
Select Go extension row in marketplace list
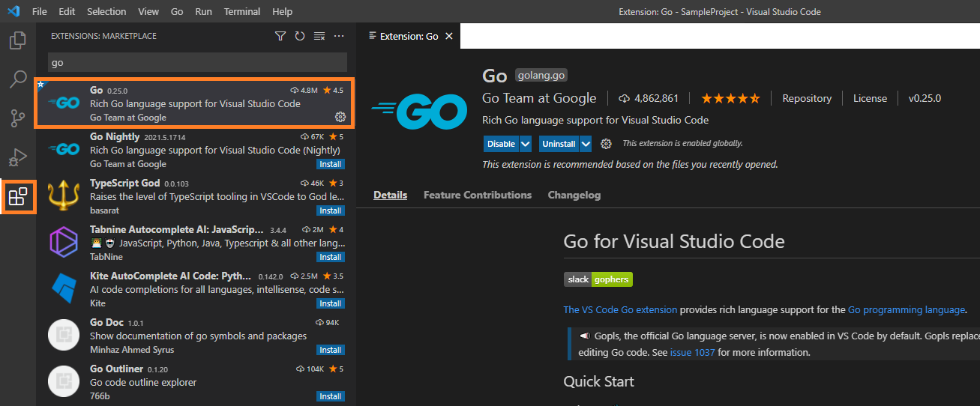(194, 103)
